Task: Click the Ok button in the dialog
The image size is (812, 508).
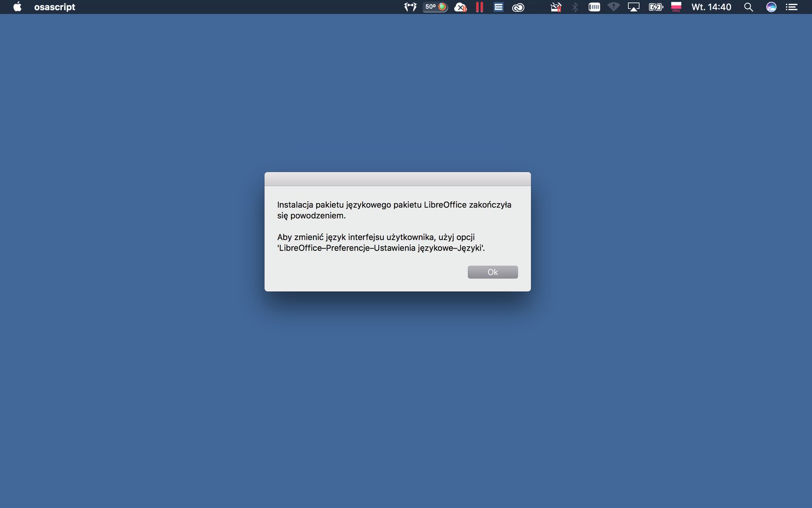Action: pyautogui.click(x=492, y=272)
